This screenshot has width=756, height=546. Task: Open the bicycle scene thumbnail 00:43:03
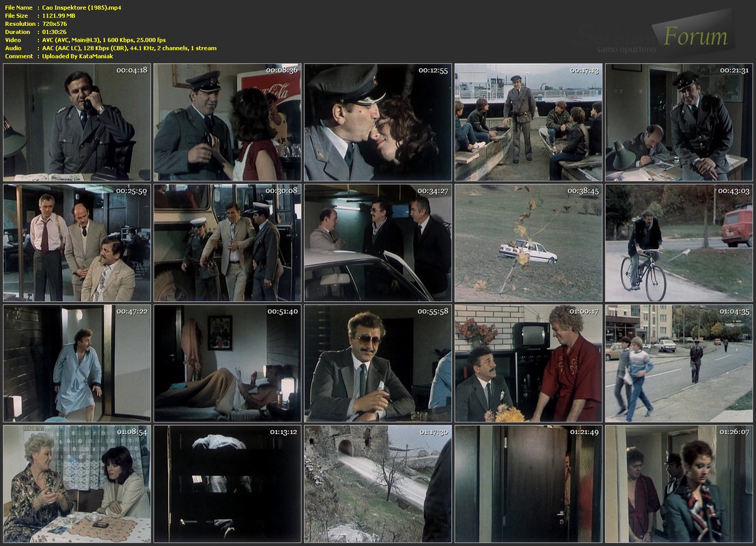pyautogui.click(x=679, y=243)
